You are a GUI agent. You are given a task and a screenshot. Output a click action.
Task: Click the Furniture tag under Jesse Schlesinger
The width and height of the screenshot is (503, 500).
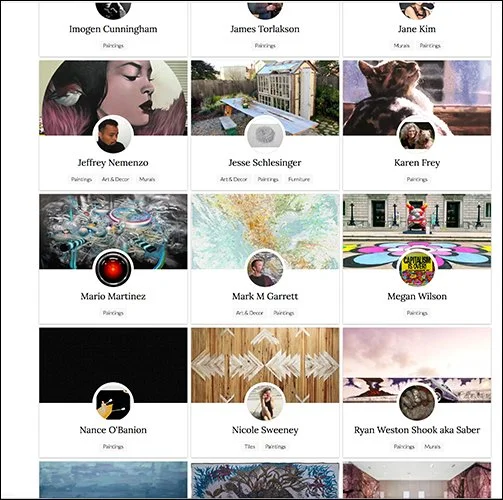[299, 179]
